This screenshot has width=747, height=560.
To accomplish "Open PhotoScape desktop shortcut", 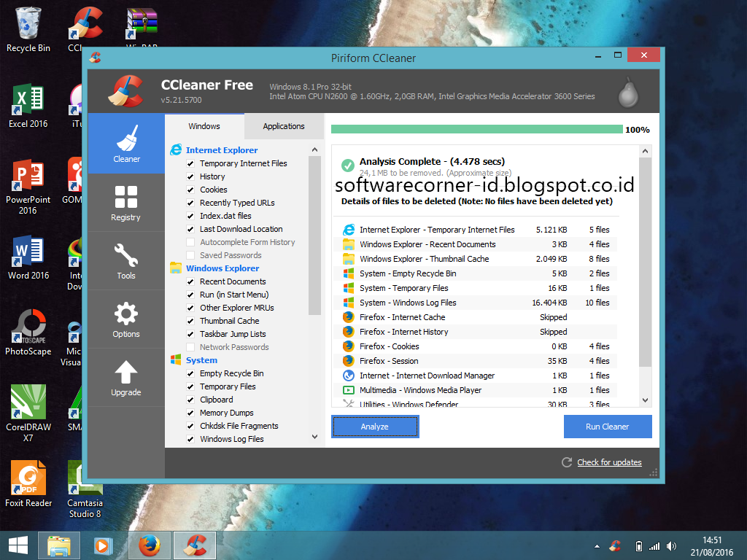I will 28,332.
